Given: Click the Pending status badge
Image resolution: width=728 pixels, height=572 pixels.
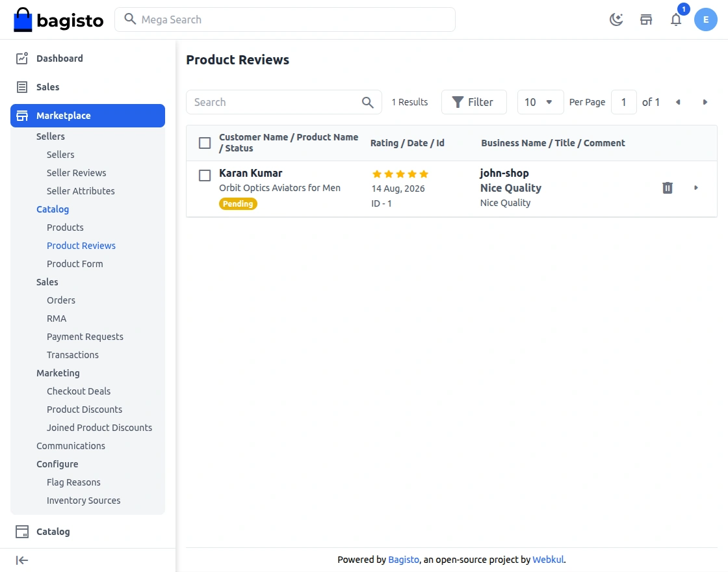Looking at the screenshot, I should 238,204.
